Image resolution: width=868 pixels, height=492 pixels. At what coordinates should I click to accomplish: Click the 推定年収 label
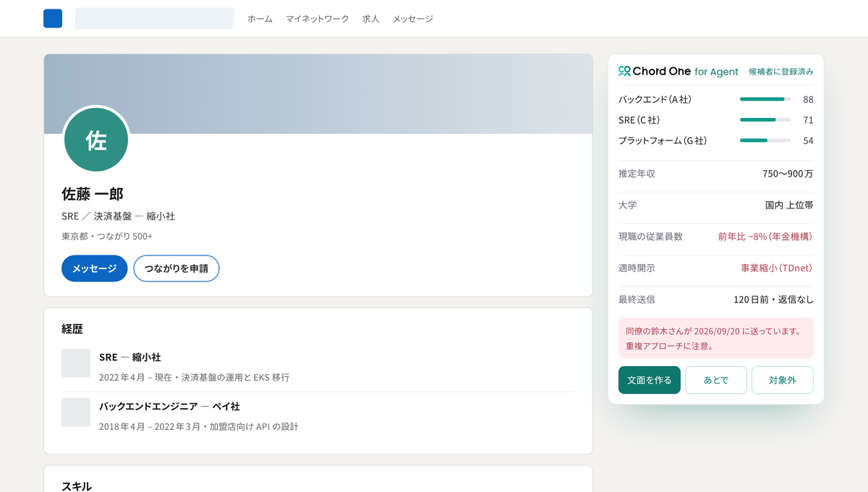point(637,174)
